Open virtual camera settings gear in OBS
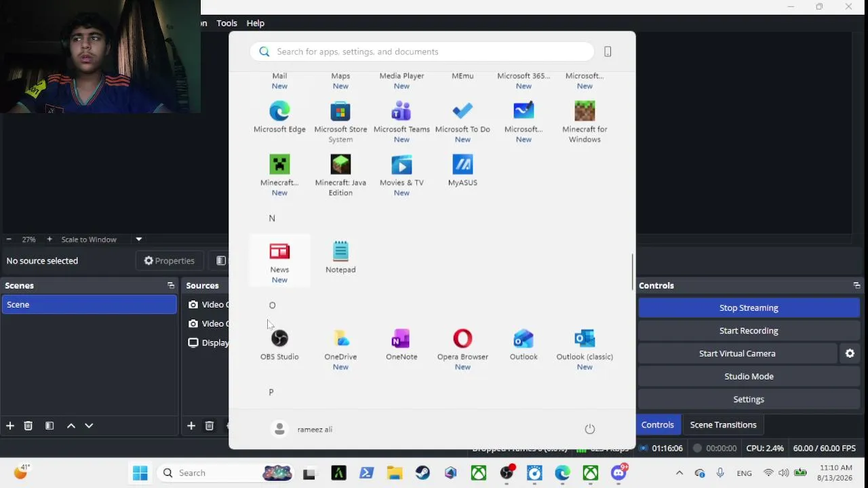Screen dimensions: 868x488 pyautogui.click(x=850, y=353)
